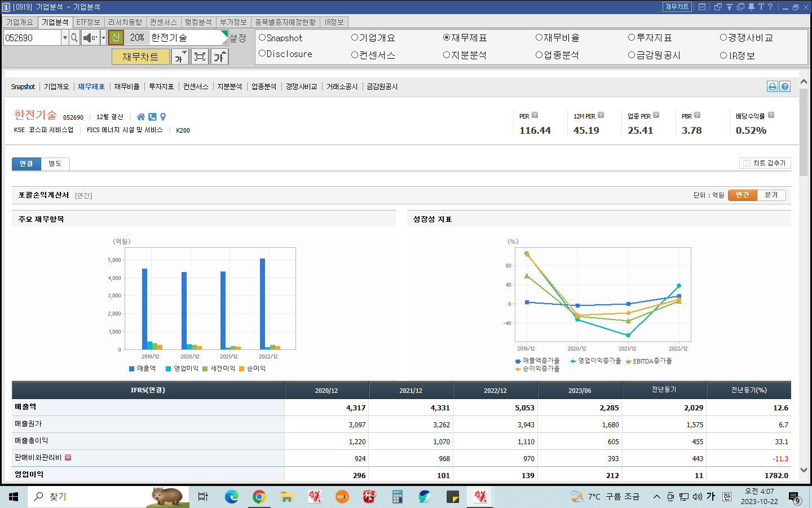
Task: Open Microsoft Edge from the taskbar
Action: (232, 497)
